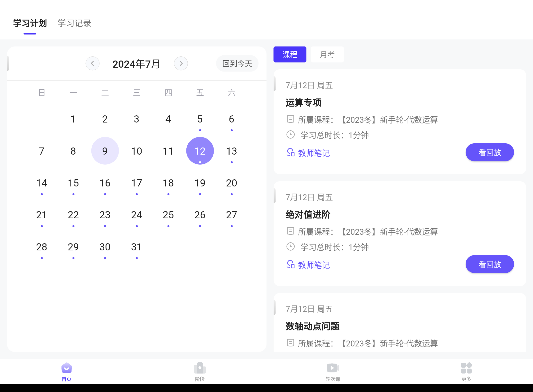Select July 6 on calendar
Image resolution: width=533 pixels, height=392 pixels.
(231, 119)
